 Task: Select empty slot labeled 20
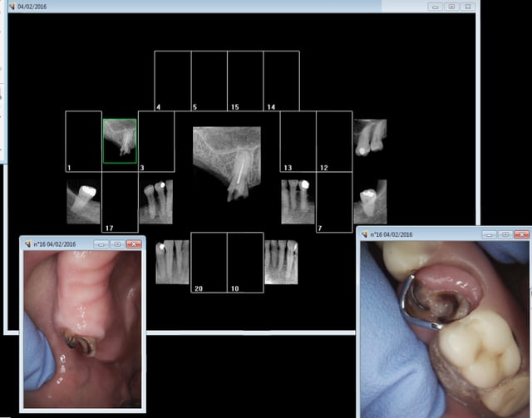tap(209, 263)
